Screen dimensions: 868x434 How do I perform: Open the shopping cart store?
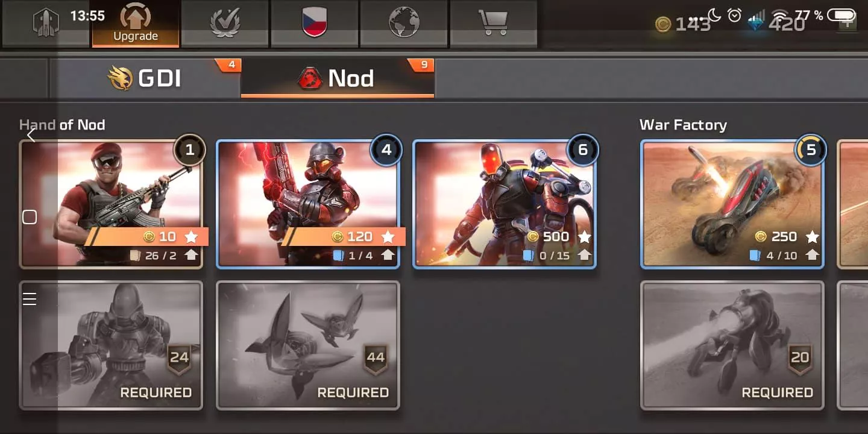pyautogui.click(x=493, y=23)
